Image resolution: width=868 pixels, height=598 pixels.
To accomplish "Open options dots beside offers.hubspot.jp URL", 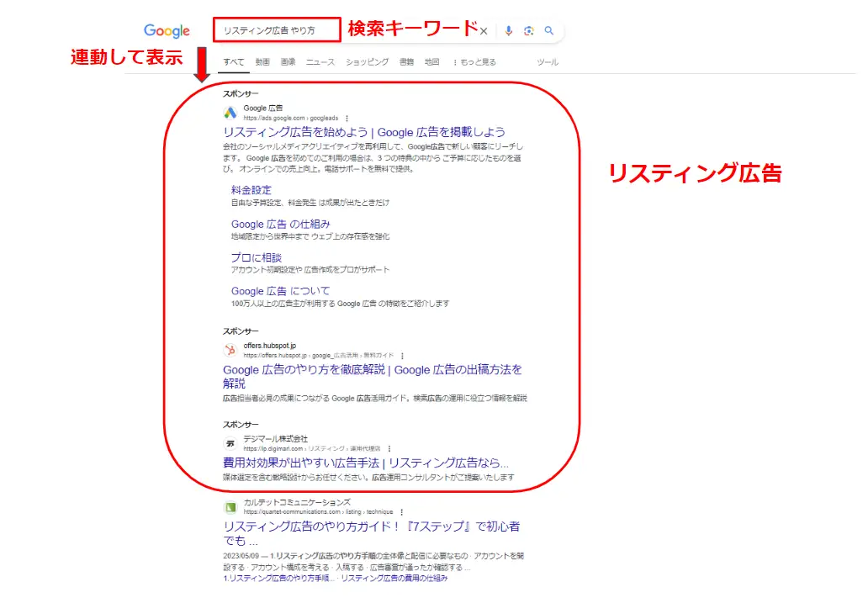I will 402,356.
